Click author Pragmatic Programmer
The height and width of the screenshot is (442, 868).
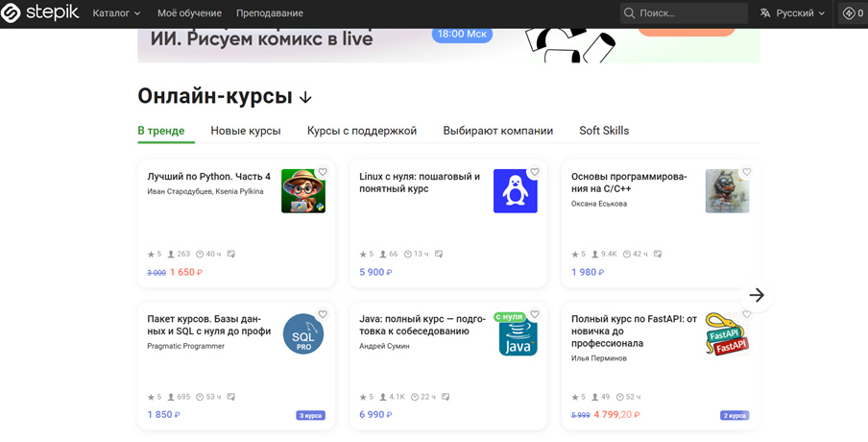tap(186, 346)
